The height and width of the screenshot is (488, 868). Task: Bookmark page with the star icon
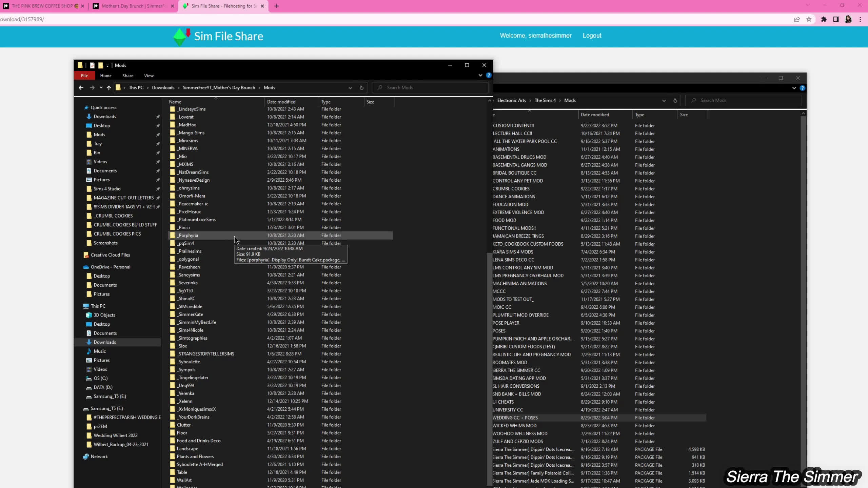pyautogui.click(x=809, y=19)
